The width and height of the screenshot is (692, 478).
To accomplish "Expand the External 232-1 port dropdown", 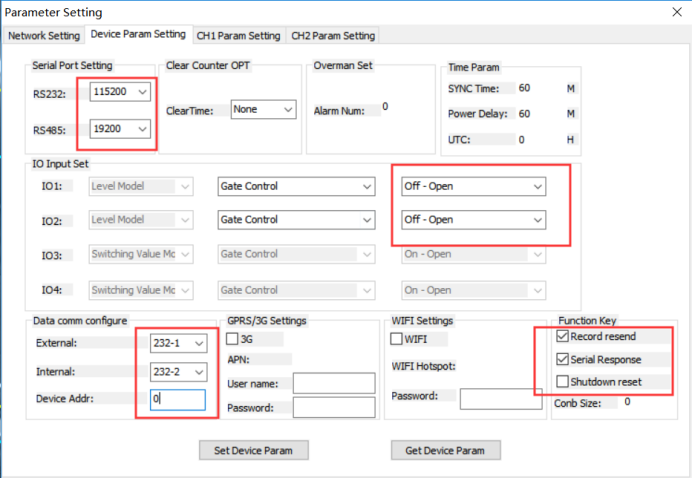I will point(178,343).
